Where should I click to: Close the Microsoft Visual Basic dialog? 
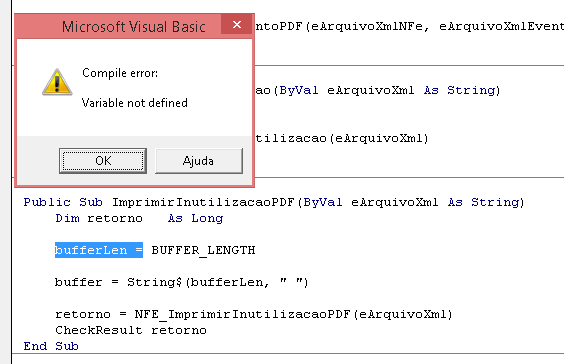(236, 24)
